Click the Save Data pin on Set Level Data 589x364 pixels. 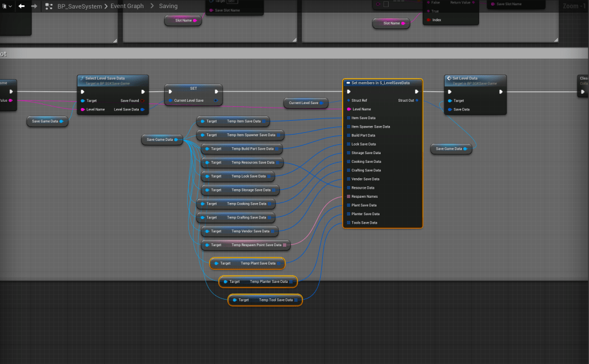(449, 109)
